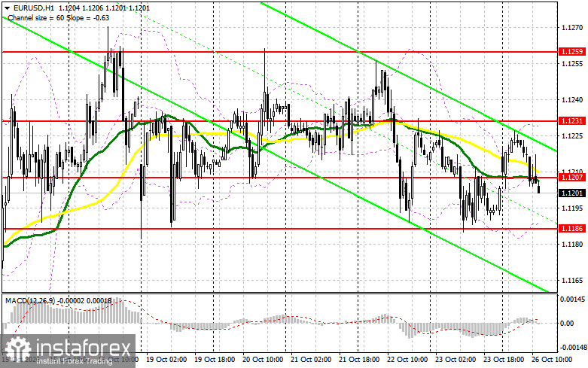Screen dimensions: 588x368
Task: Click the red 1.1259 resistance price label
Action: point(572,52)
